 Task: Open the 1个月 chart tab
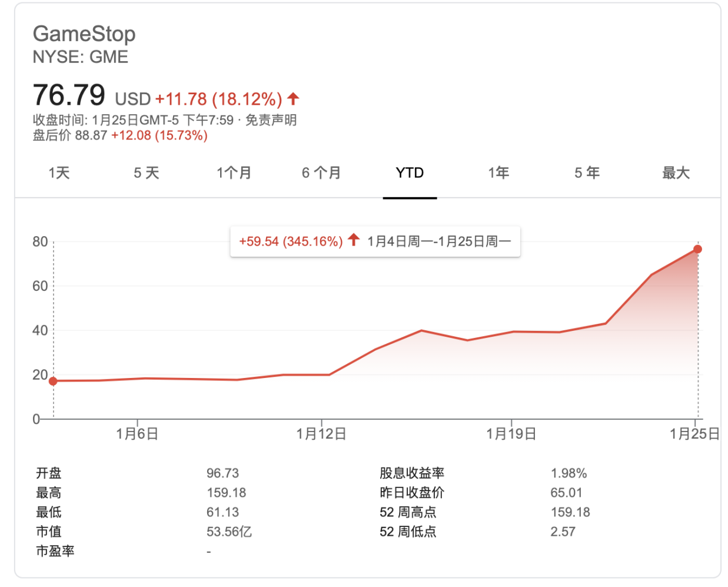click(x=234, y=173)
